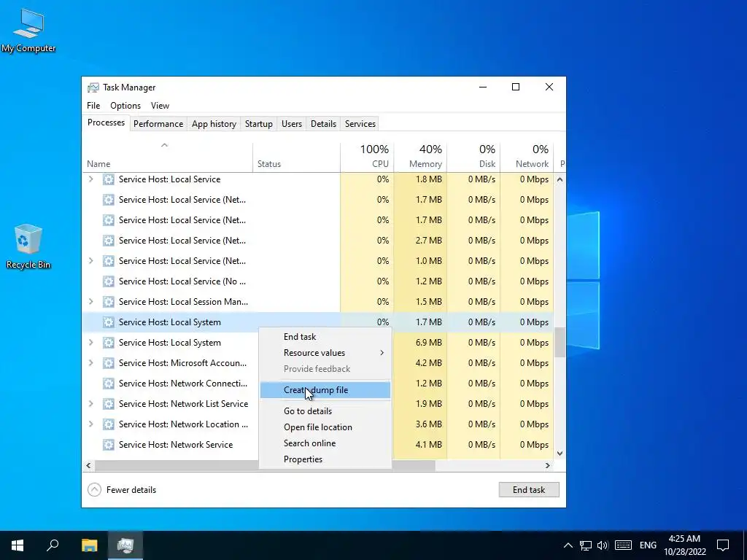747x560 pixels.
Task: Click the Task Manager title bar icon
Action: [x=93, y=87]
